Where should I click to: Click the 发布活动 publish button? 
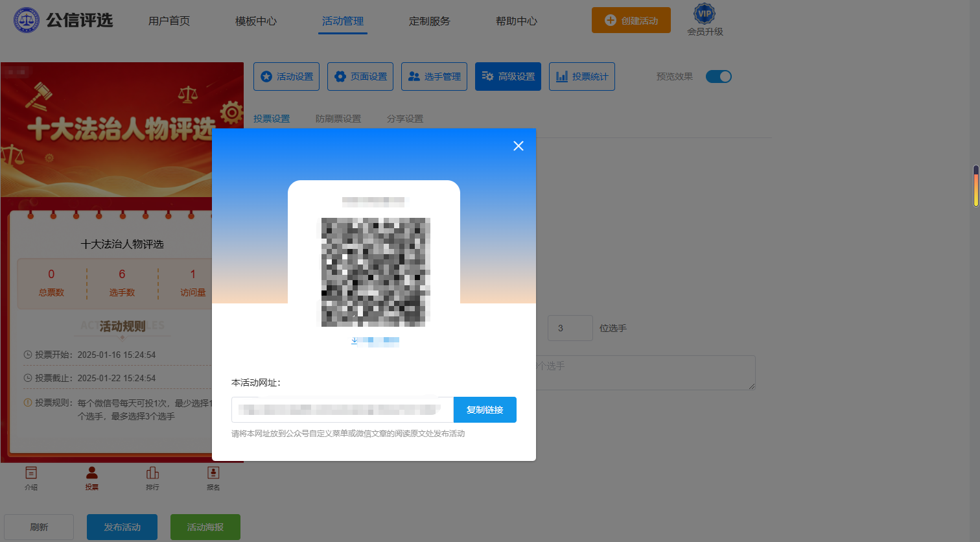[x=122, y=527]
